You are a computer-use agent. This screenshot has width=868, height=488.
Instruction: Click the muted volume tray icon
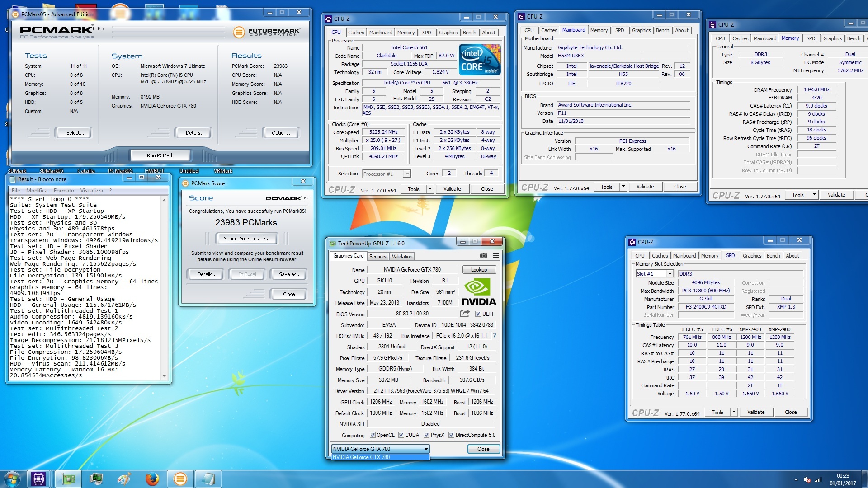click(807, 479)
